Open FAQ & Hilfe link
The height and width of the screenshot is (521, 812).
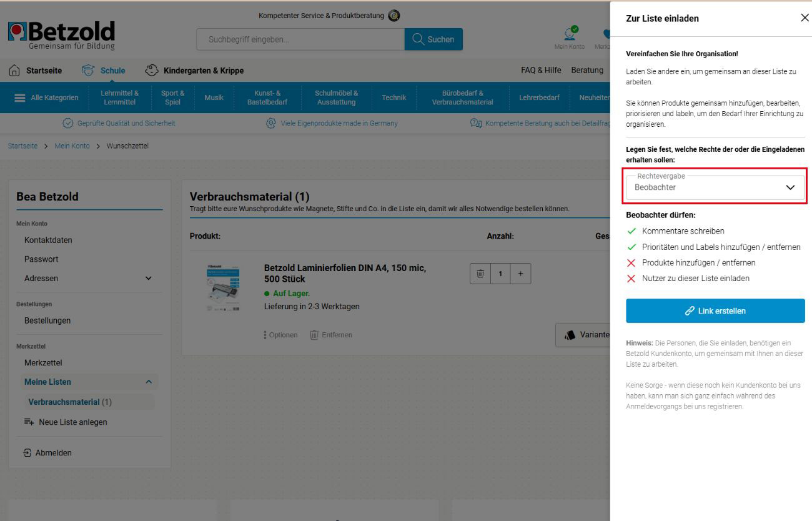(541, 70)
